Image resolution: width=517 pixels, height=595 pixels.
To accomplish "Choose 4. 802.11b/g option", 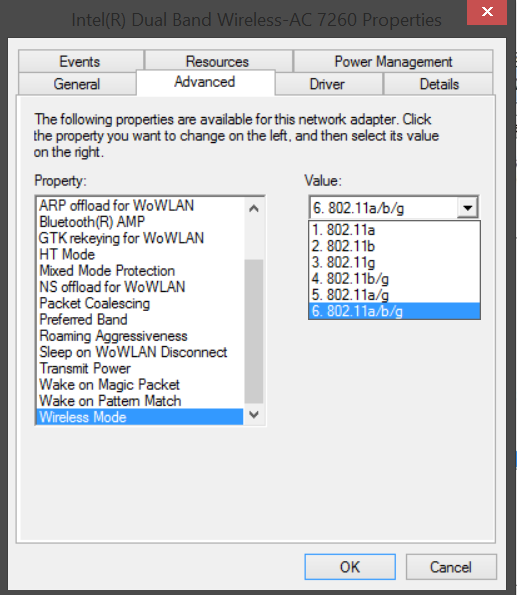I will pos(394,279).
